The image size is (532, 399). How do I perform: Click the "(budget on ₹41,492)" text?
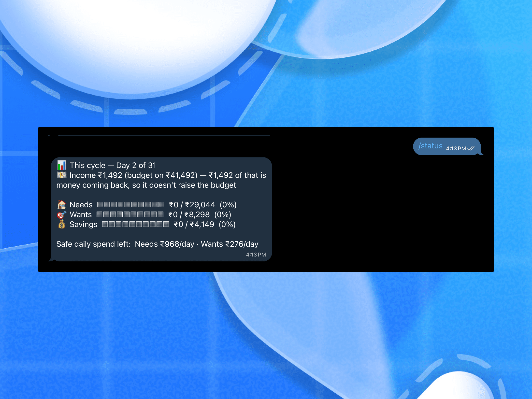(x=161, y=175)
